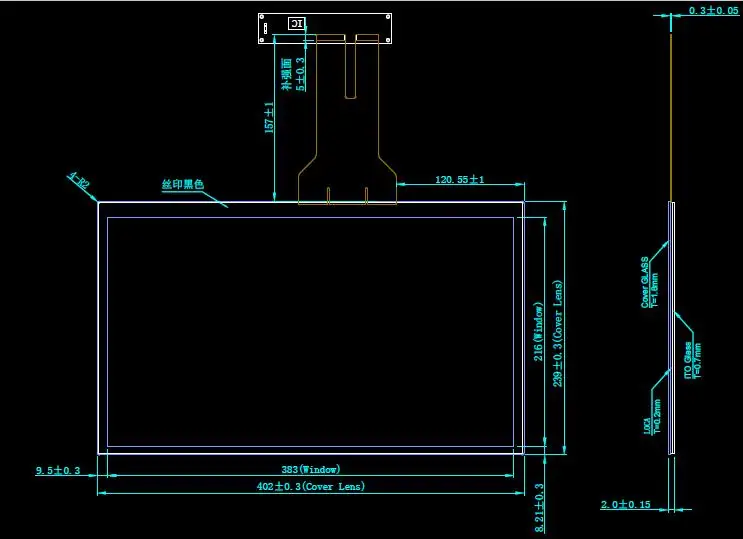The height and width of the screenshot is (539, 743).
Task: Select the "丝印黑色" silkscreen annotation
Action: 183,184
